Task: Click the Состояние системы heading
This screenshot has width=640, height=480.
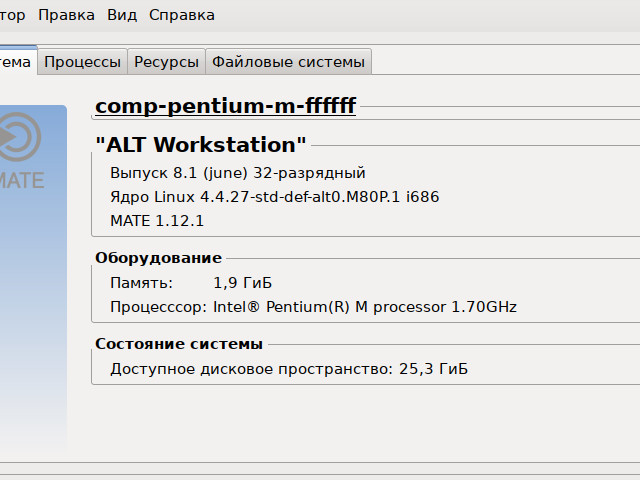Action: 179,344
